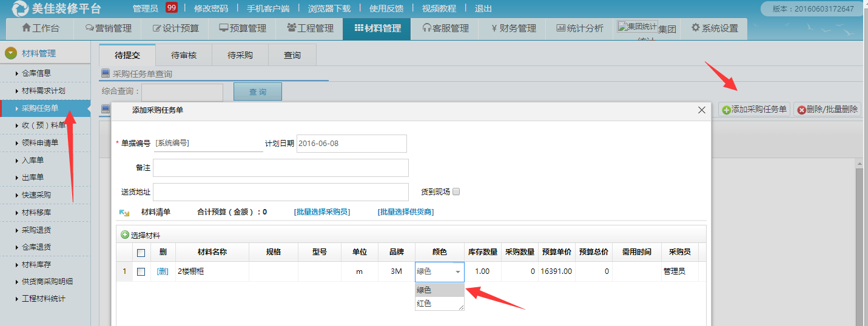Close the 添加采购任务单 dialog
Screen dimensions: 868x326
701,110
